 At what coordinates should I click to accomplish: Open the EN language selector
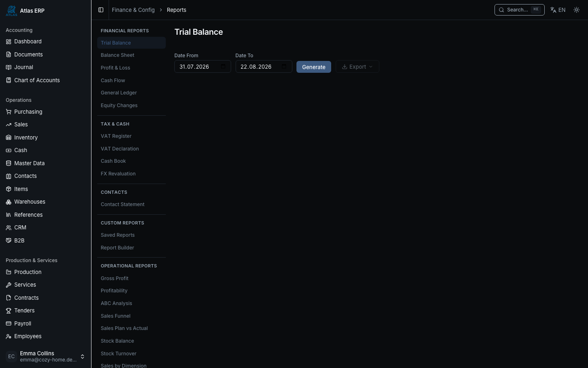[558, 10]
